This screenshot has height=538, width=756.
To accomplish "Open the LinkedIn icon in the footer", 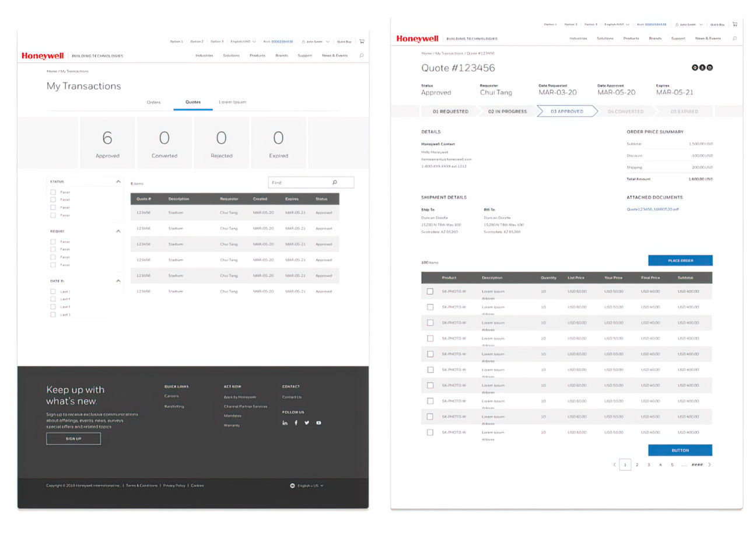I will click(285, 423).
